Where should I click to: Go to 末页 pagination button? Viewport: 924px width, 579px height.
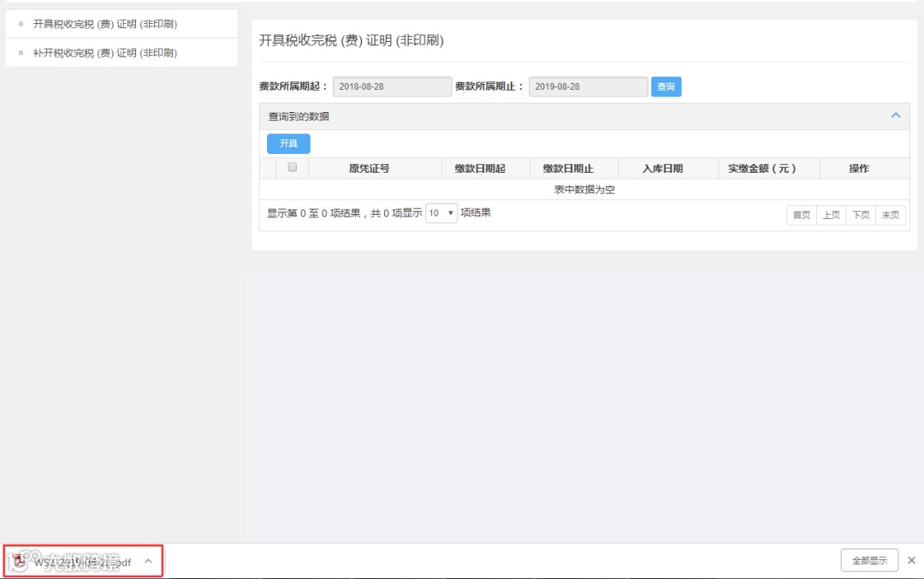click(x=891, y=215)
